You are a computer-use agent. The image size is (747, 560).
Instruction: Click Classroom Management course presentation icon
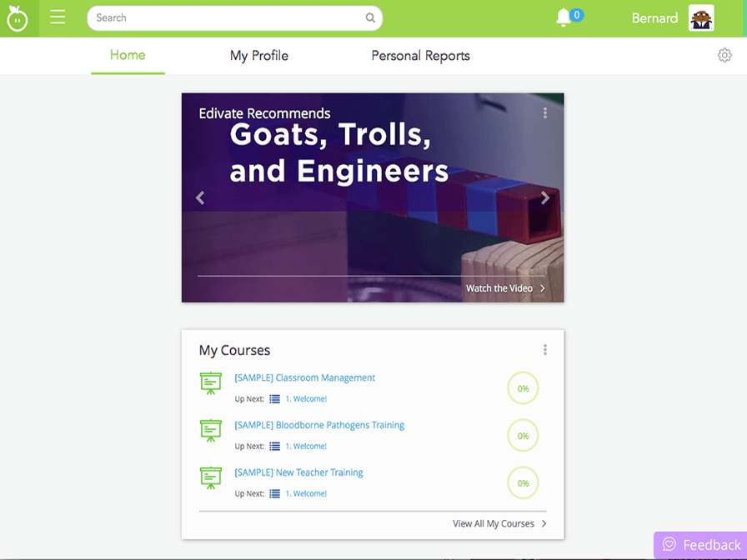(x=211, y=383)
